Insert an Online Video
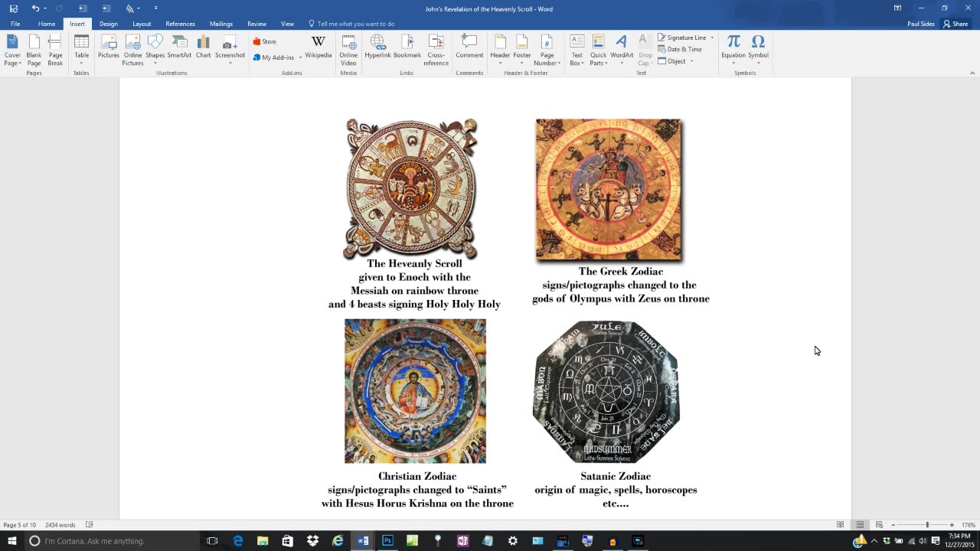The height and width of the screenshot is (551, 980). [348, 51]
